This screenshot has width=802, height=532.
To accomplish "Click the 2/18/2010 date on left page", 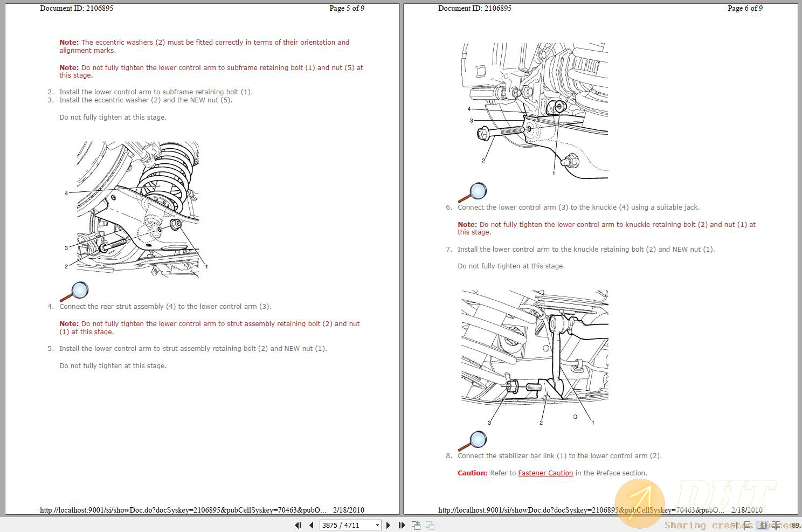I will (x=349, y=510).
